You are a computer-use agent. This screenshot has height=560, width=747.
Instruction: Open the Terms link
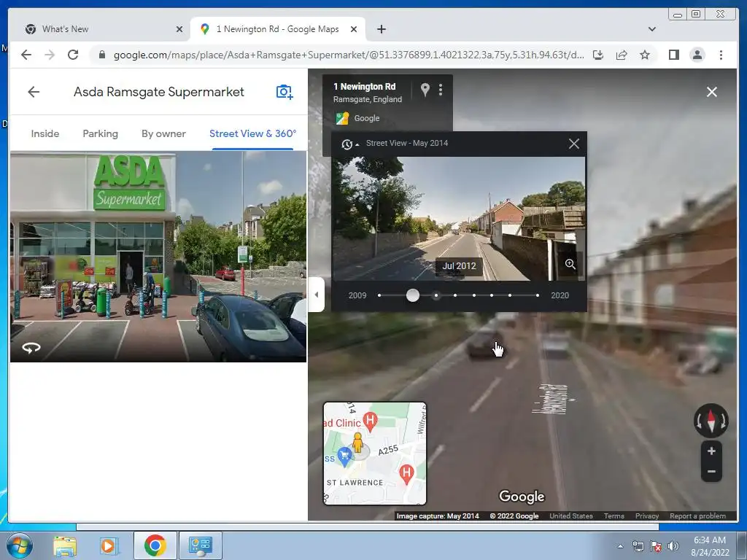(x=614, y=516)
